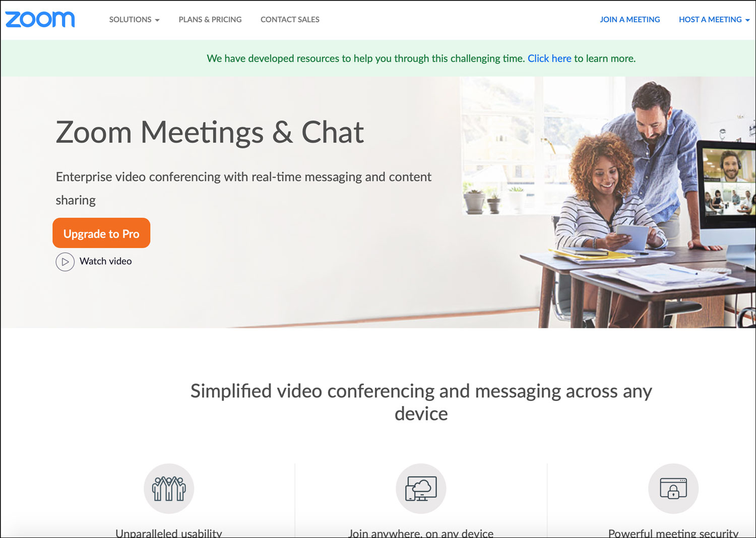Viewport: 756px width, 538px height.
Task: Click the Unparalleled usability label
Action: pos(169,533)
